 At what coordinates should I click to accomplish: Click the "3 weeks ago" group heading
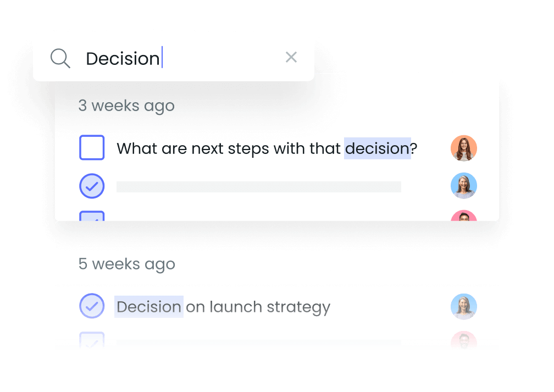tap(126, 106)
